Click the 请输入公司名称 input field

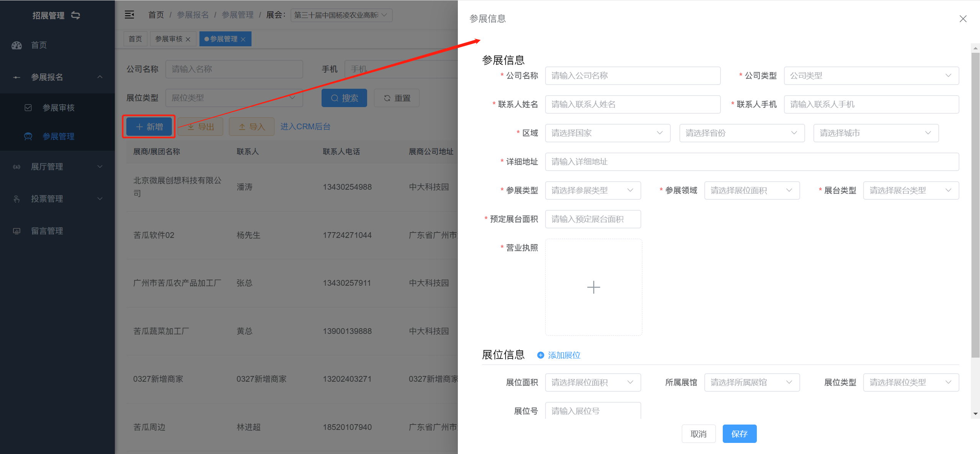point(632,76)
